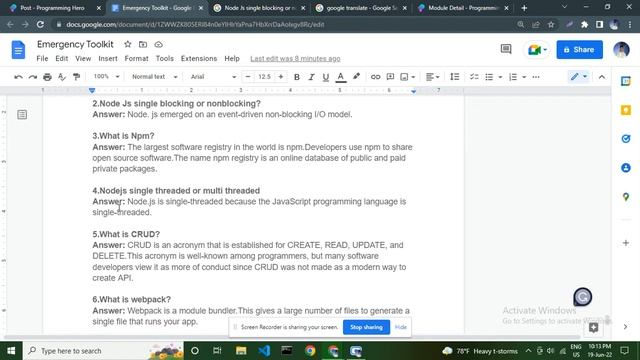Image resolution: width=640 pixels, height=360 pixels.
Task: Print the document using printer icon
Action: click(x=47, y=77)
